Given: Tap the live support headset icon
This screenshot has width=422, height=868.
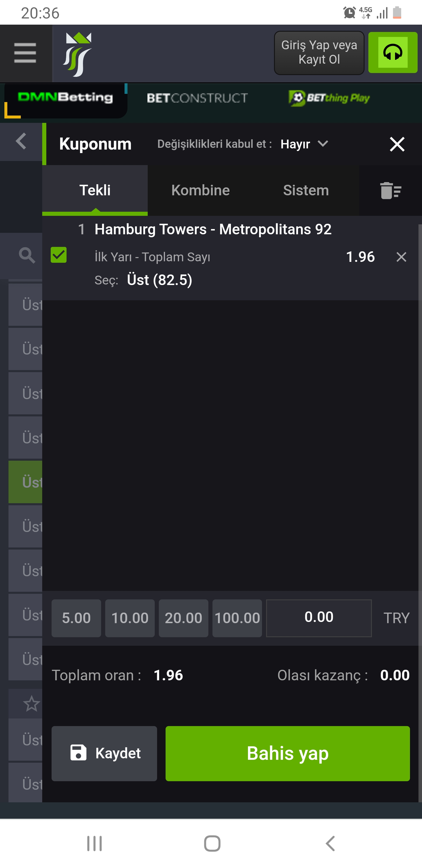Looking at the screenshot, I should point(393,52).
